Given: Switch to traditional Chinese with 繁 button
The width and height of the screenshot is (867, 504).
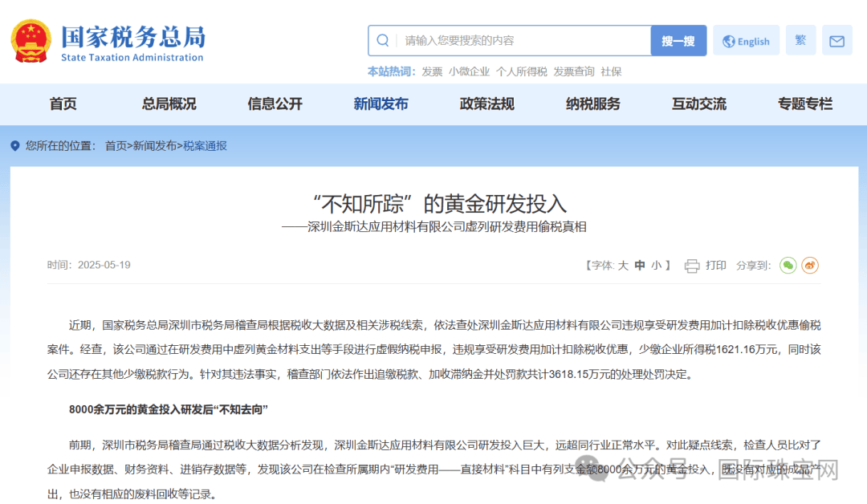Looking at the screenshot, I should click(x=800, y=40).
